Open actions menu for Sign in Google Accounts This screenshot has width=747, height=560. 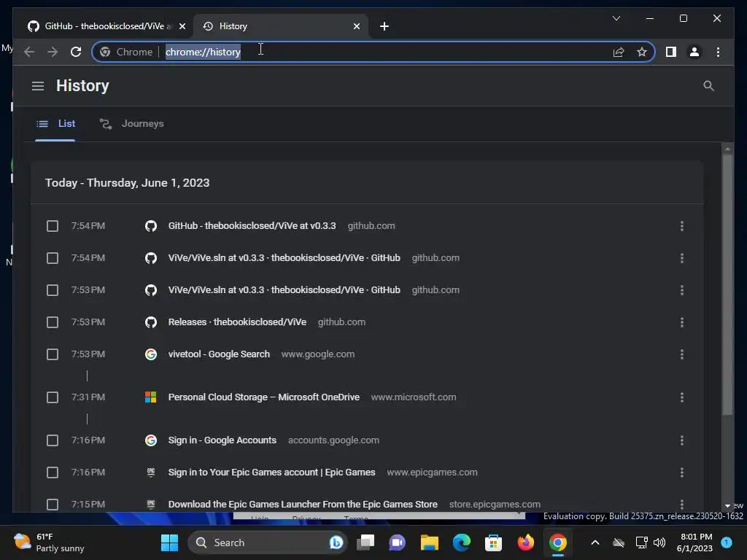pos(682,440)
